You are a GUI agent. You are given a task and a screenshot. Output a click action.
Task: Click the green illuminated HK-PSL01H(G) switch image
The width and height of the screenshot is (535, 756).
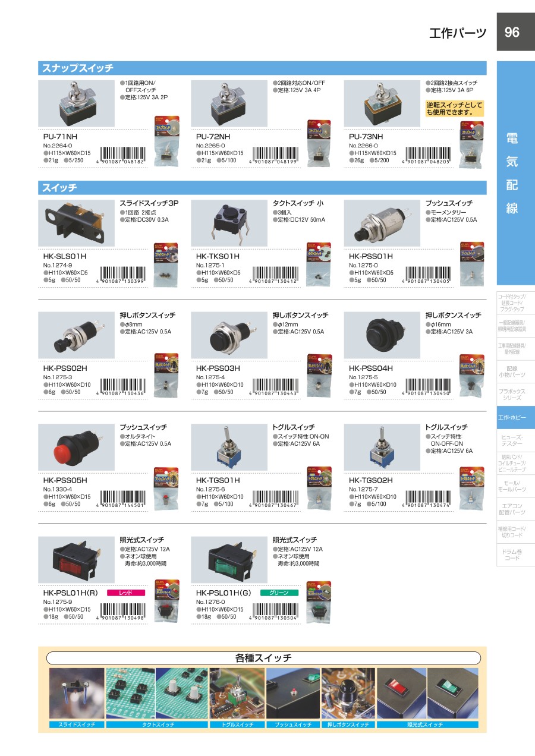[x=229, y=559]
